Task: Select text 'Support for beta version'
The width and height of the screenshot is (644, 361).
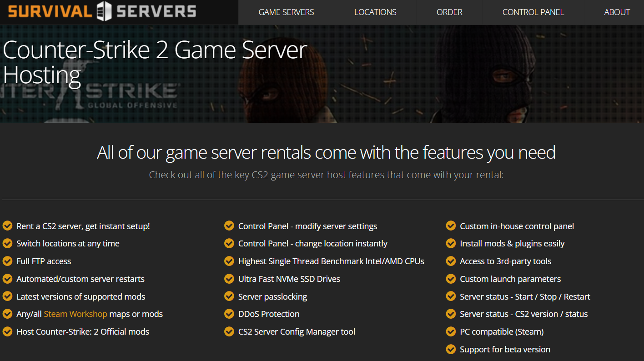Action: click(505, 350)
